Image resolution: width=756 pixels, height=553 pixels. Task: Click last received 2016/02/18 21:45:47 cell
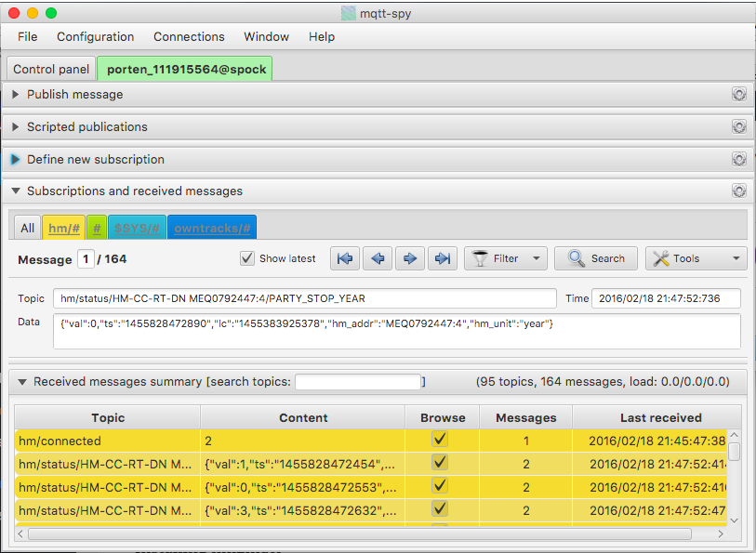[x=649, y=441]
